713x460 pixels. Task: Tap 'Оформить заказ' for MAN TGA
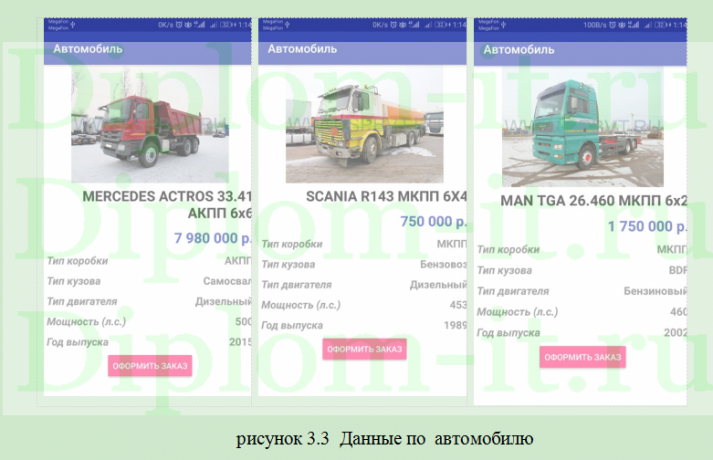pos(583,357)
